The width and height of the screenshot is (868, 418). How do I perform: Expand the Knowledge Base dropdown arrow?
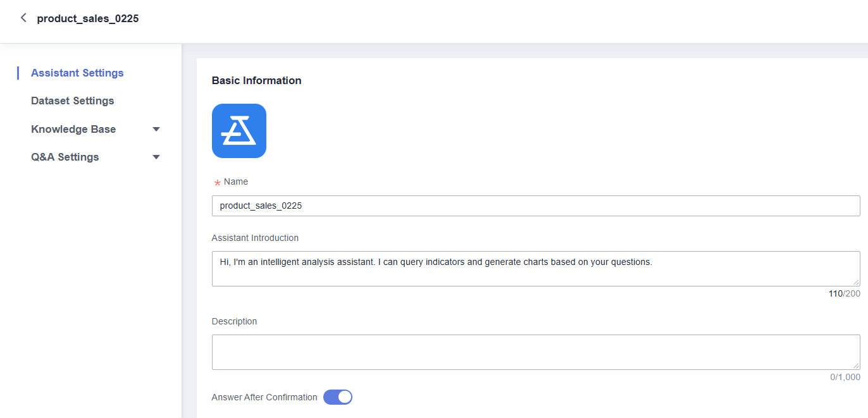click(156, 129)
